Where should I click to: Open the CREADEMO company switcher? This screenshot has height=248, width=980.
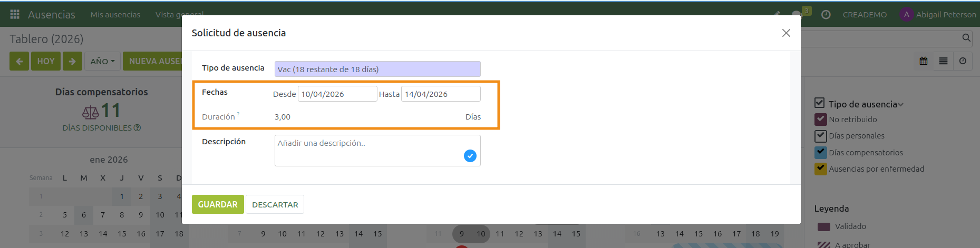[x=865, y=15]
